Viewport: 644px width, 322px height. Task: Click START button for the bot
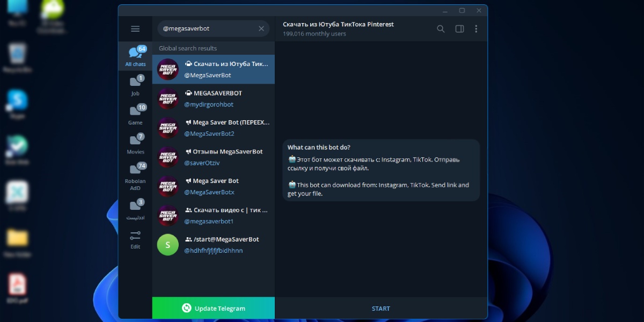click(381, 309)
